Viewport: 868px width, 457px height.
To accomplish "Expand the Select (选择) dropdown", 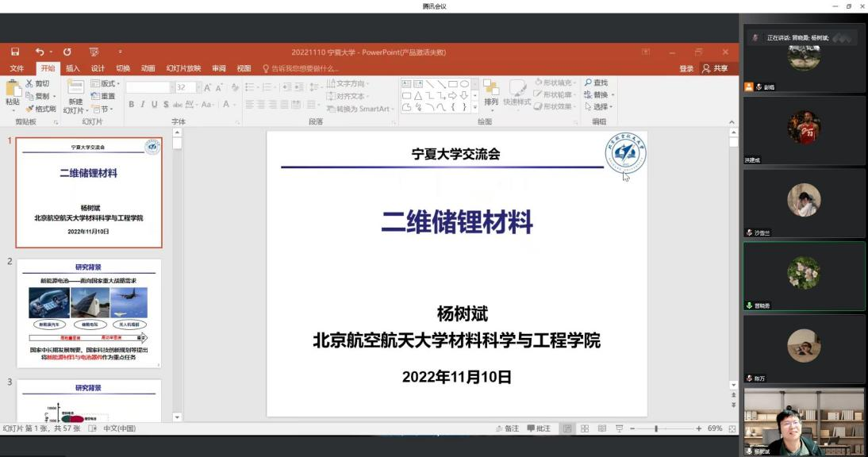I will (x=600, y=107).
